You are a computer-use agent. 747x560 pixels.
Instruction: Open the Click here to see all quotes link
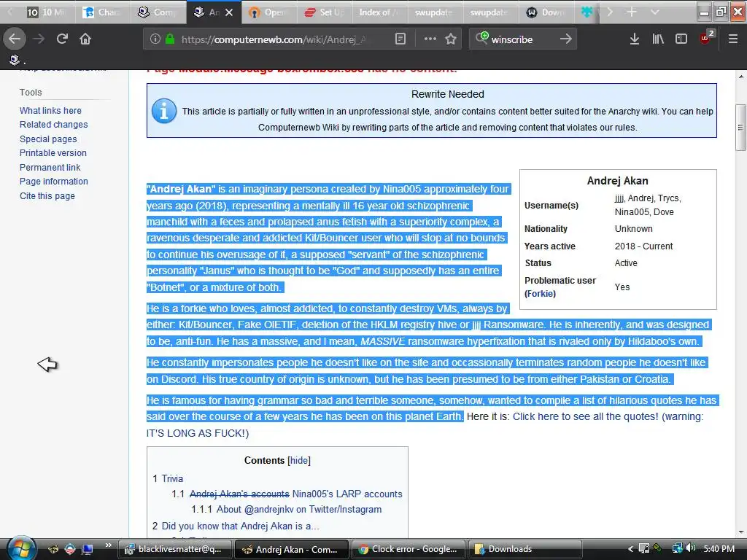[x=585, y=416]
